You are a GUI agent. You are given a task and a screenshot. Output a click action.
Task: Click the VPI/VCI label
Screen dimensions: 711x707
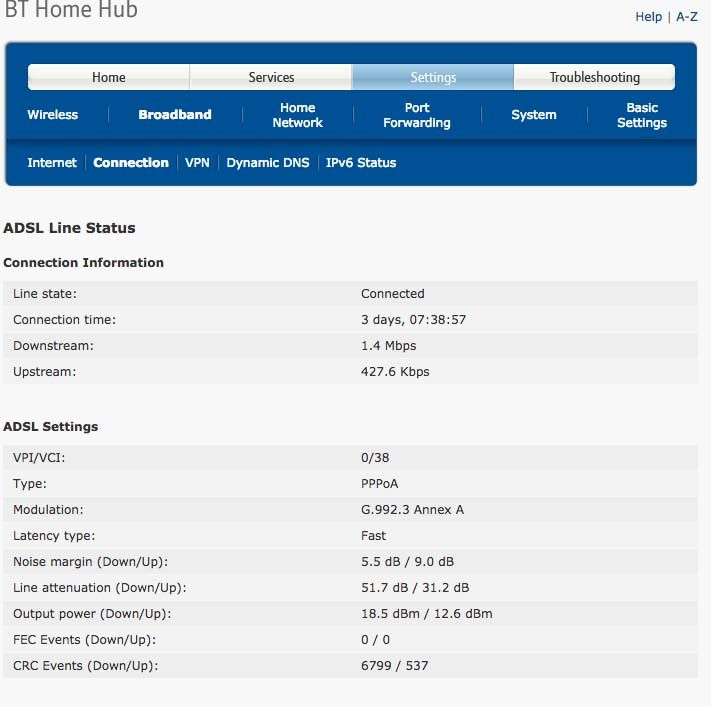[39, 458]
